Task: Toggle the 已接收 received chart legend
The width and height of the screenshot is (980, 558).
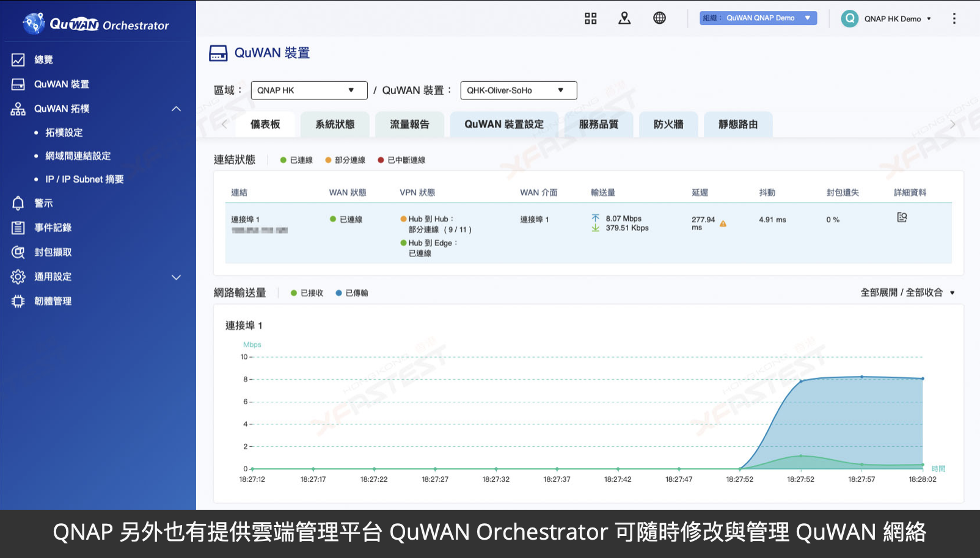Action: click(x=307, y=293)
